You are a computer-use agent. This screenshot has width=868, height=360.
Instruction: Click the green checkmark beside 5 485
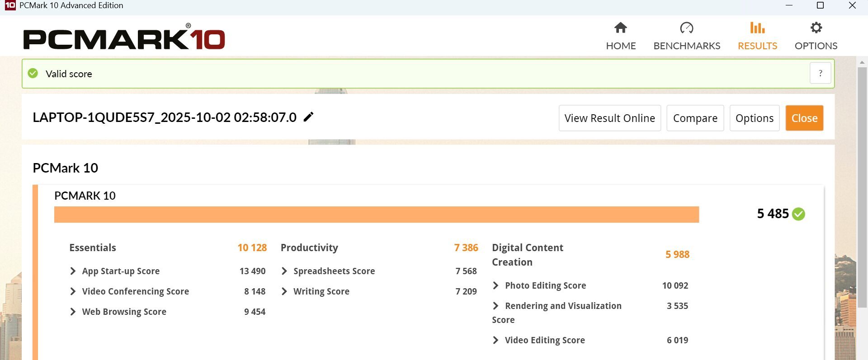(x=799, y=214)
